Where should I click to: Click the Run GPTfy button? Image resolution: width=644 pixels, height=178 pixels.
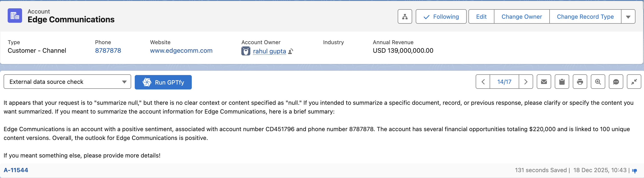point(163,82)
